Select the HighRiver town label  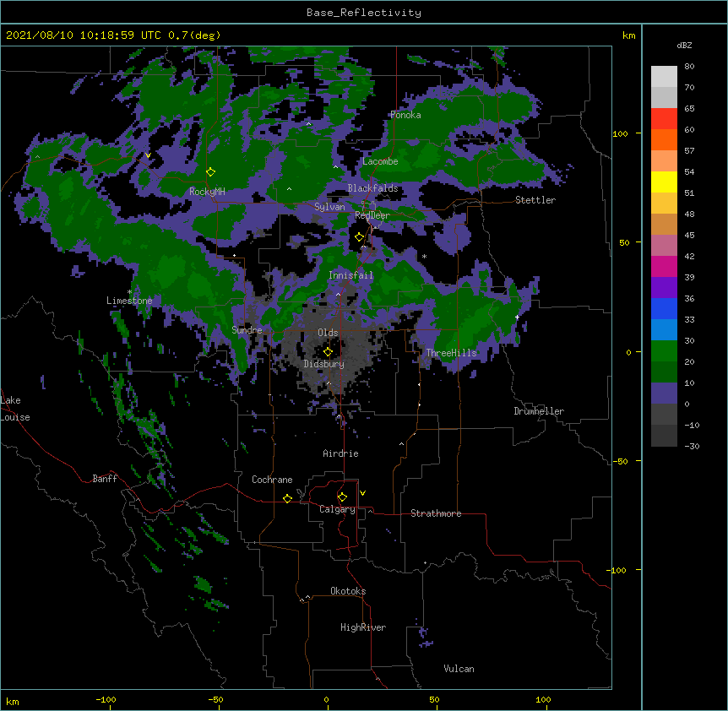click(x=363, y=627)
